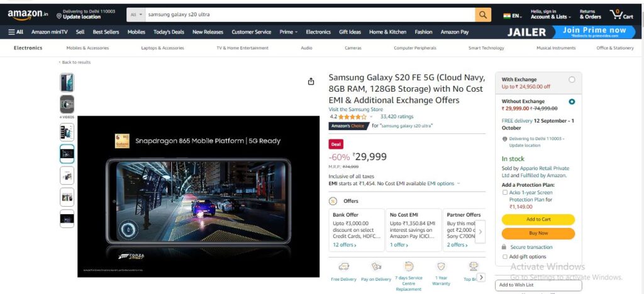Viewport: 644px width, 294px height.
Task: Click the Buy Now button
Action: pos(538,233)
